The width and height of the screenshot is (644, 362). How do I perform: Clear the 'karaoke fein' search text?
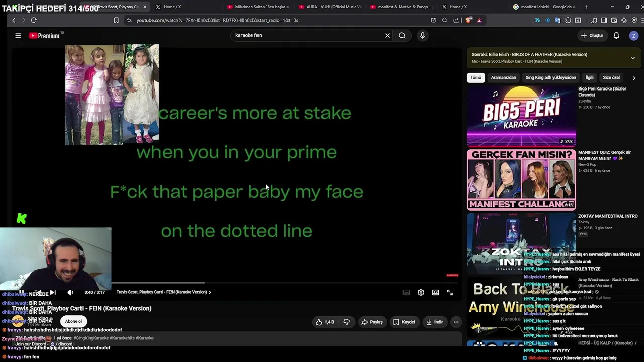387,35
